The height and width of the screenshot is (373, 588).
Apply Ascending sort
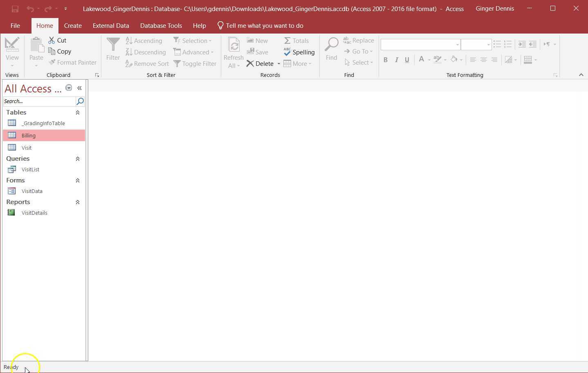coord(144,40)
